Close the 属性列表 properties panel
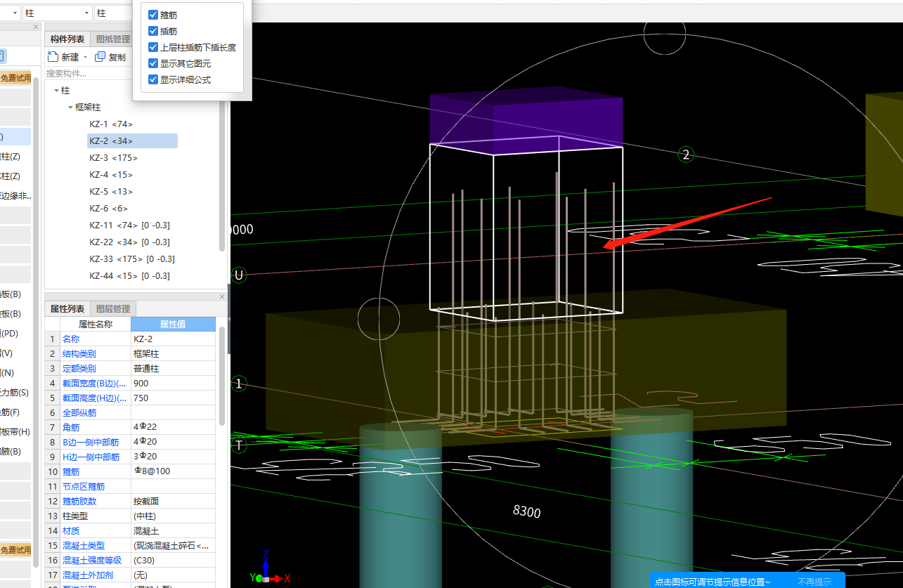Screen dimensions: 903x588 click(x=222, y=296)
